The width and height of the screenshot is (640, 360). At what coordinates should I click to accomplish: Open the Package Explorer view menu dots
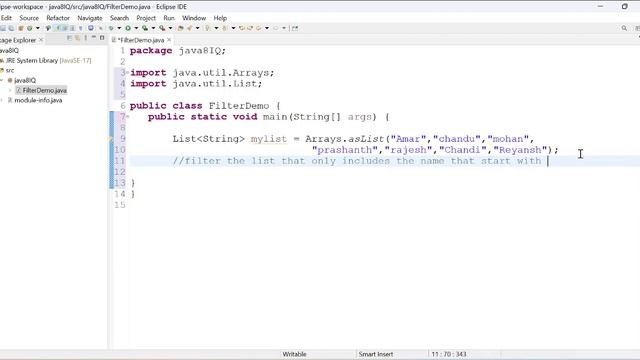point(86,38)
